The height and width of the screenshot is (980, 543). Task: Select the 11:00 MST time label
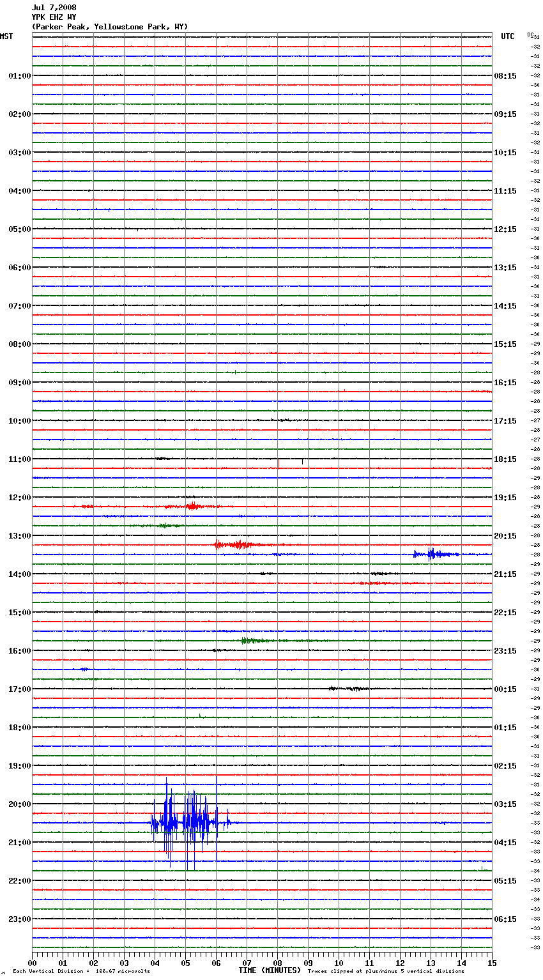click(20, 459)
